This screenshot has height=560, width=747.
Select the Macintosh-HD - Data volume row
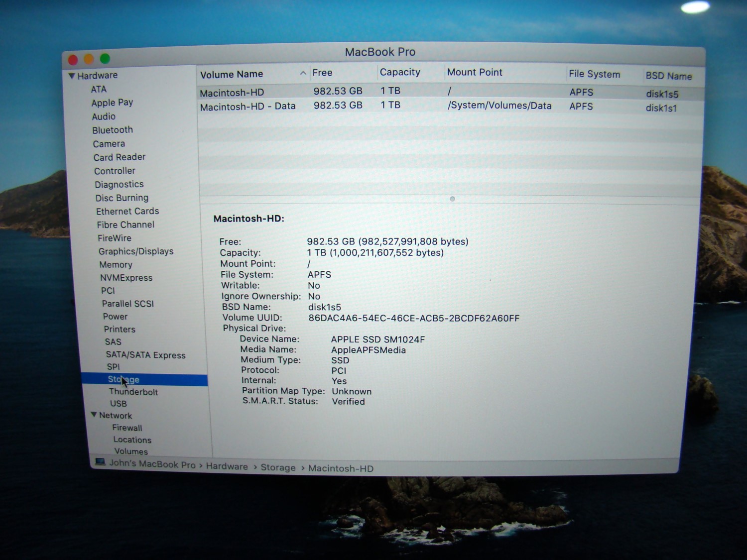pyautogui.click(x=248, y=106)
